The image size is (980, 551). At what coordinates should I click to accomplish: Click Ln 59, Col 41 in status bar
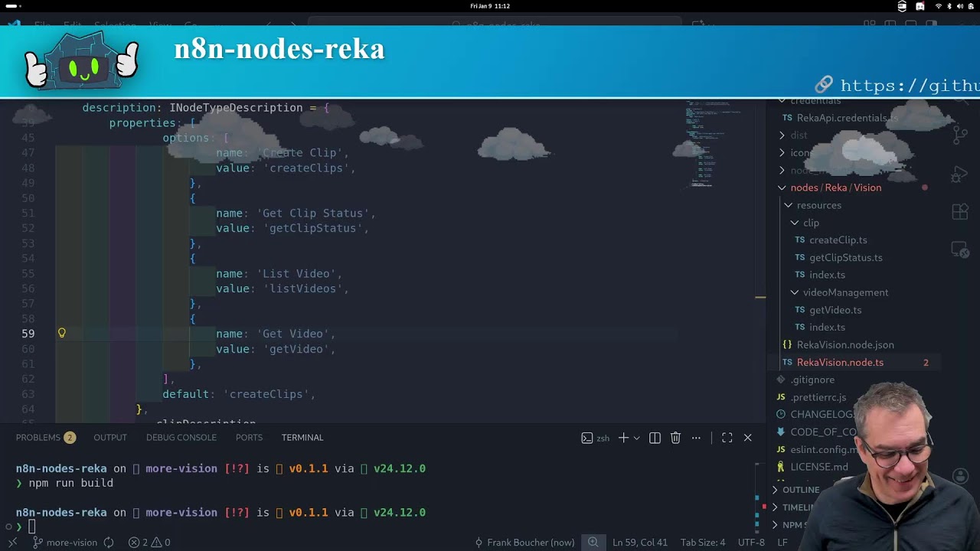click(x=640, y=543)
